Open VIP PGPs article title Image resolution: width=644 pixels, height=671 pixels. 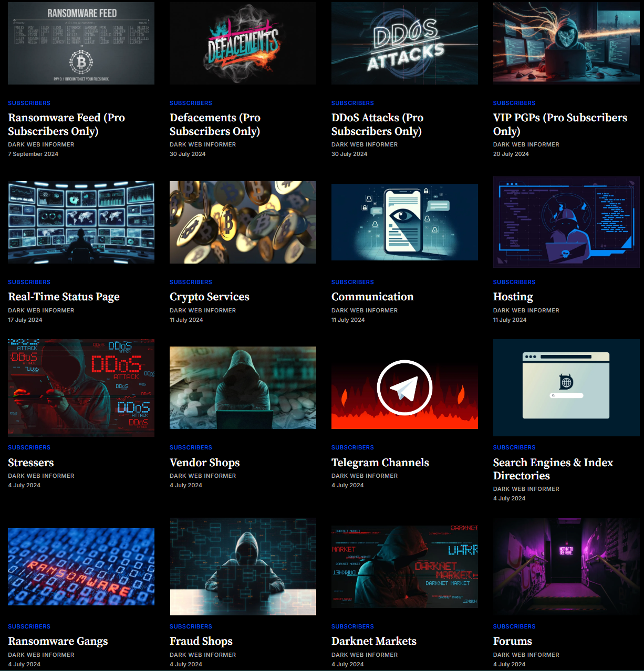[x=559, y=124]
